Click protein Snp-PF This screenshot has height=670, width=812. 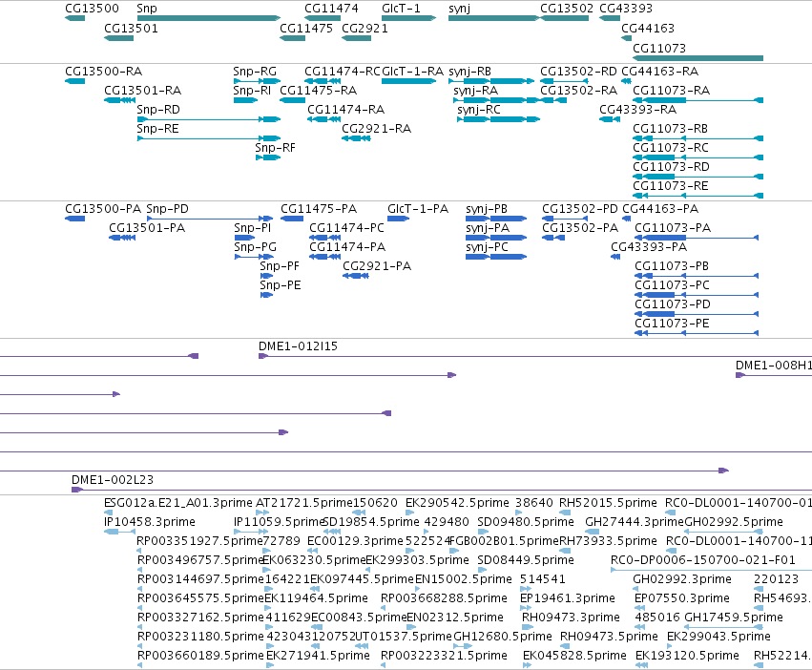coord(266,276)
